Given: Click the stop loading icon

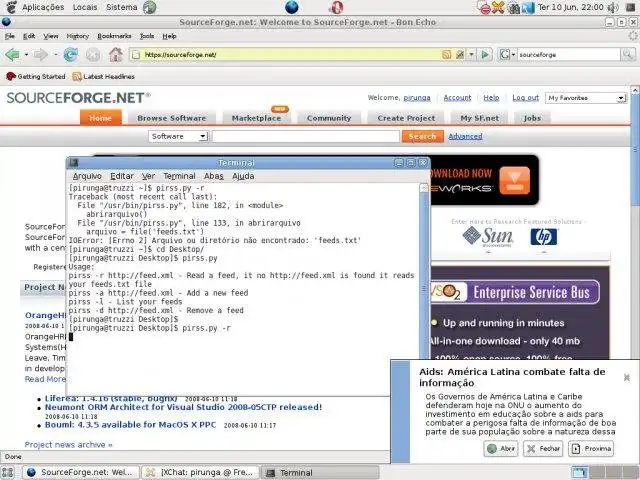Looking at the screenshot, I should [93, 54].
